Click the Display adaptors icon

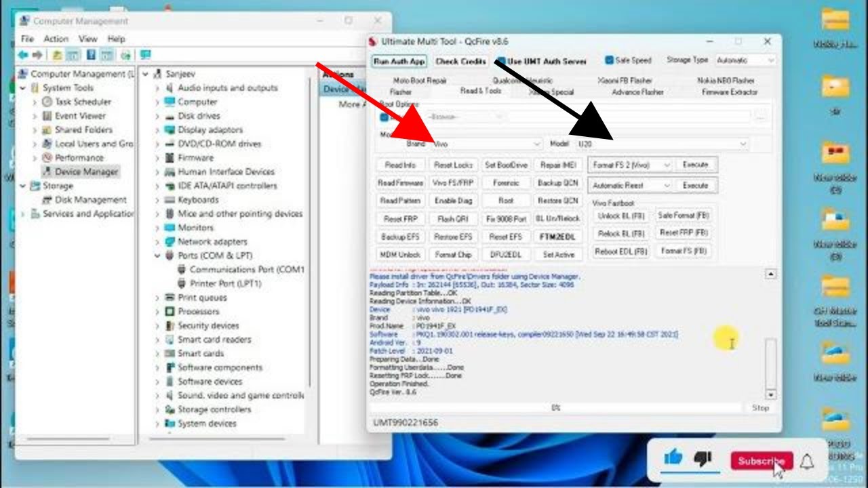click(170, 129)
